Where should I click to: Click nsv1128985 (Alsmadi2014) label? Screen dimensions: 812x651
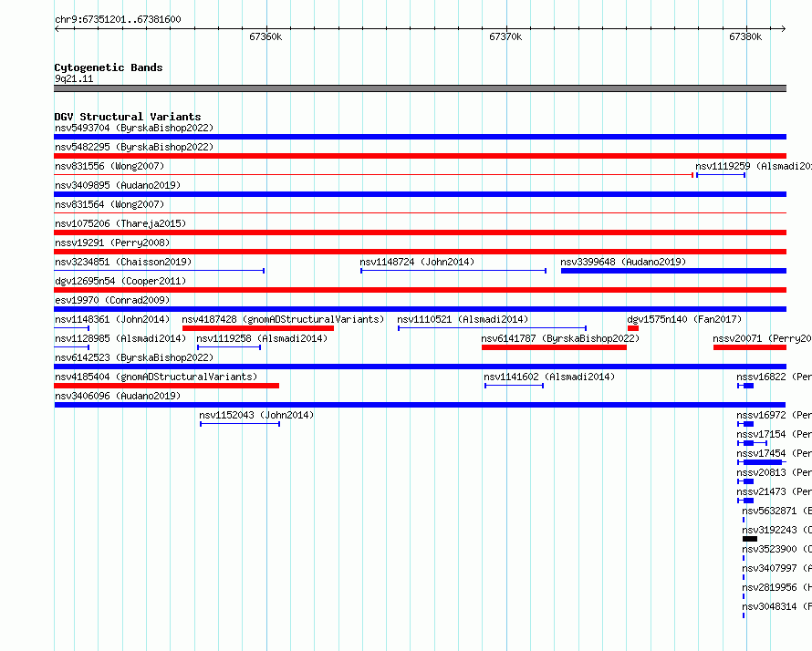120,338
